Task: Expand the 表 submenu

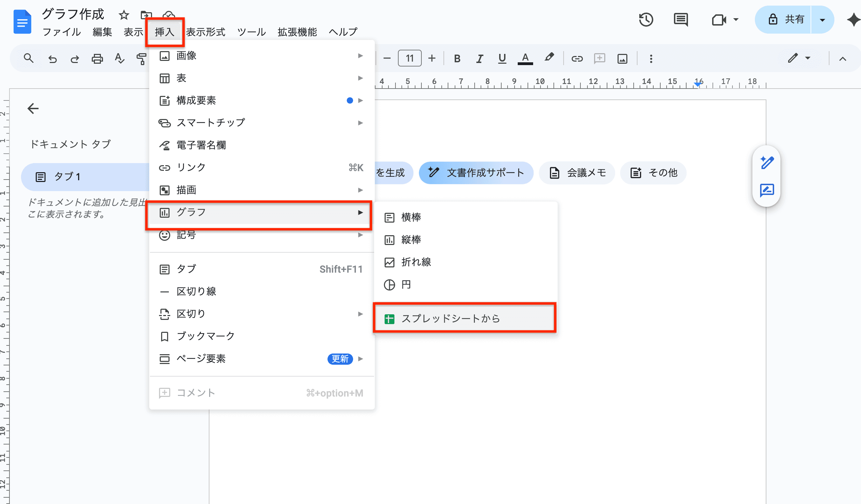Action: pos(360,78)
